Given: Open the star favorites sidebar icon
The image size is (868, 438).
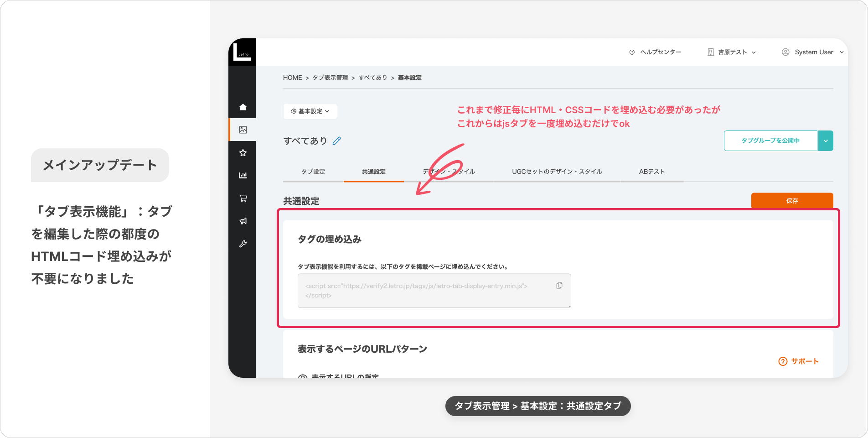Looking at the screenshot, I should click(x=243, y=153).
